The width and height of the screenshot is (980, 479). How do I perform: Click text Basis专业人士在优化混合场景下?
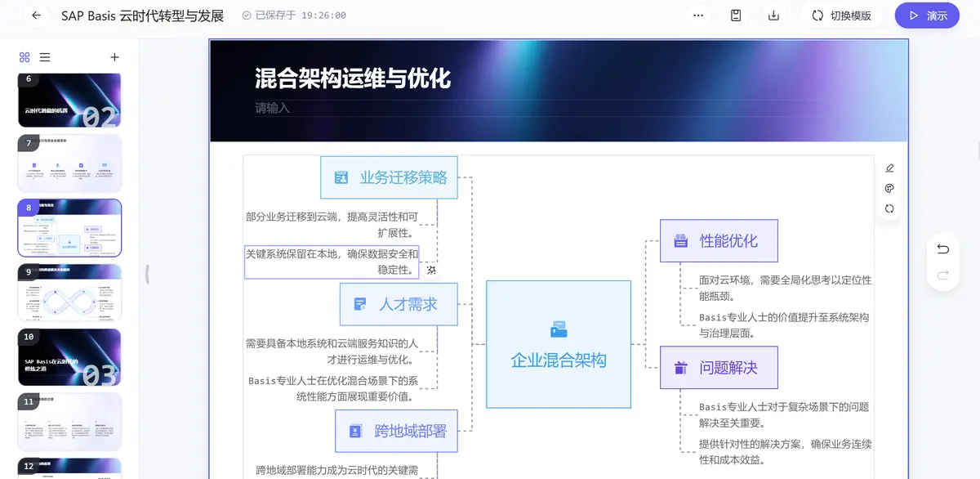tap(333, 388)
